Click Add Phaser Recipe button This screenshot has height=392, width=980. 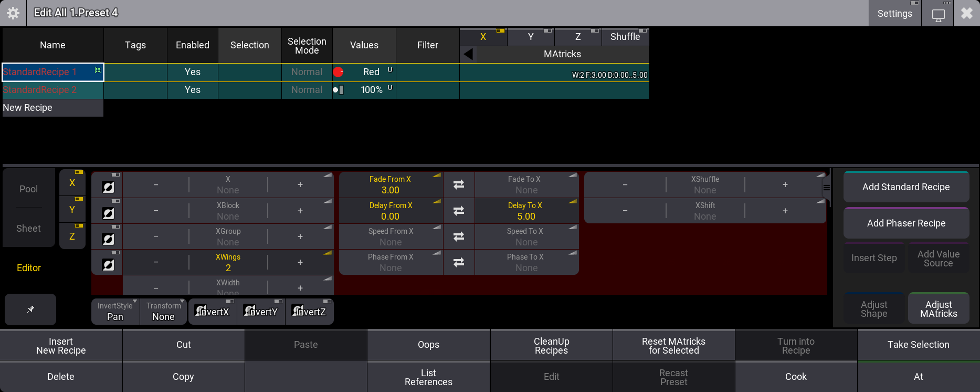click(x=906, y=223)
